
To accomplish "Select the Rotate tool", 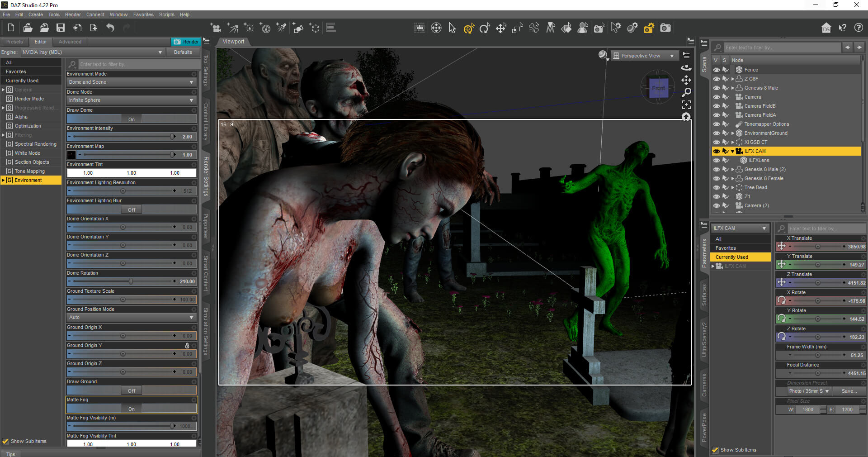I will pyautogui.click(x=485, y=28).
